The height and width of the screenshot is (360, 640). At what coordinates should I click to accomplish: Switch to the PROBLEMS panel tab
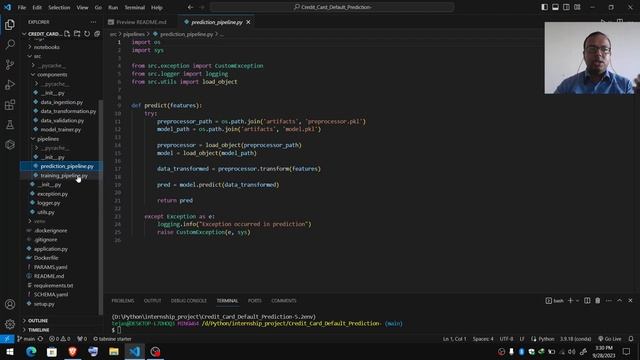point(122,301)
